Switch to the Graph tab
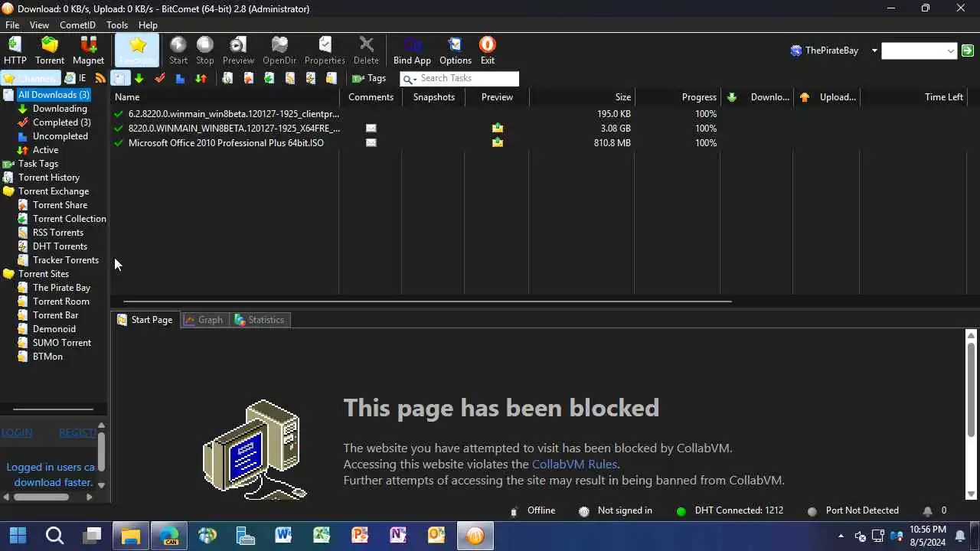Screen dimensions: 980x551 click(204, 320)
